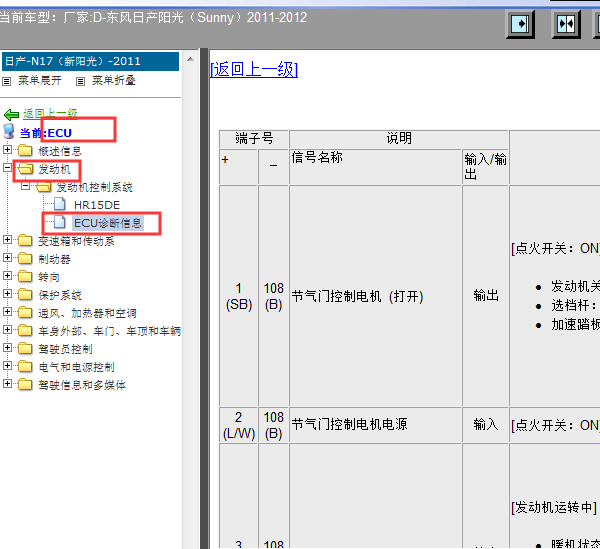
Task: Expand the 车身外部、车门 tree node
Action: 7,329
